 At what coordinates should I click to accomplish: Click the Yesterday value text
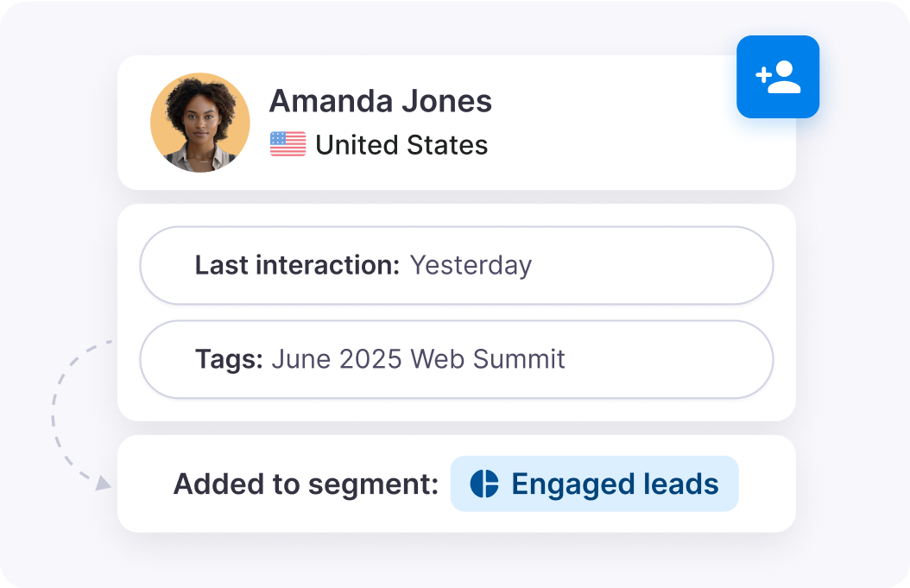471,265
